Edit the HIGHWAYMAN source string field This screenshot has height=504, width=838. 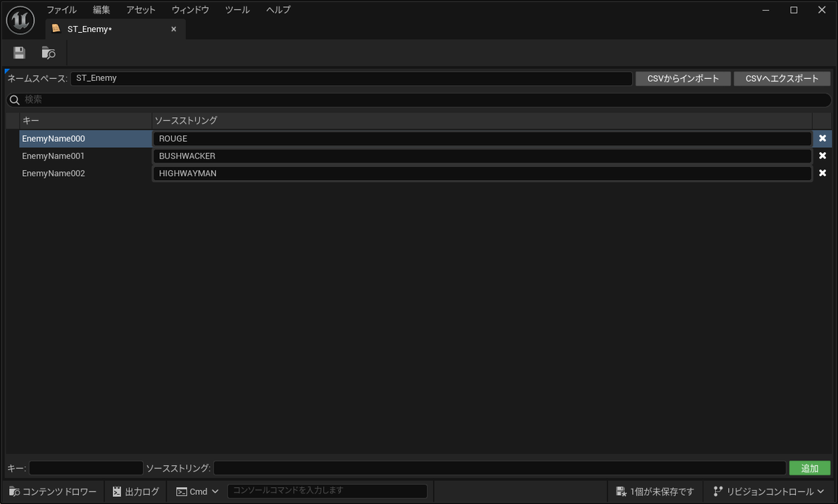coord(482,173)
